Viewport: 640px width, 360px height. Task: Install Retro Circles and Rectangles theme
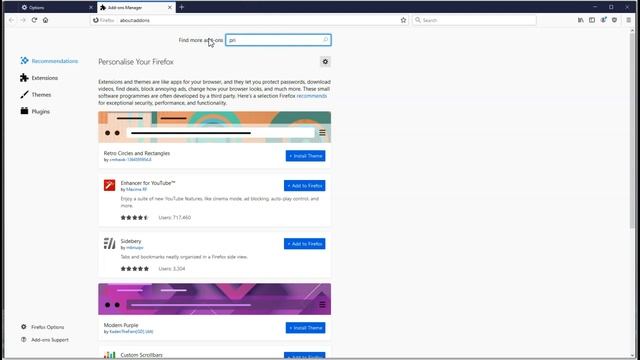point(305,156)
